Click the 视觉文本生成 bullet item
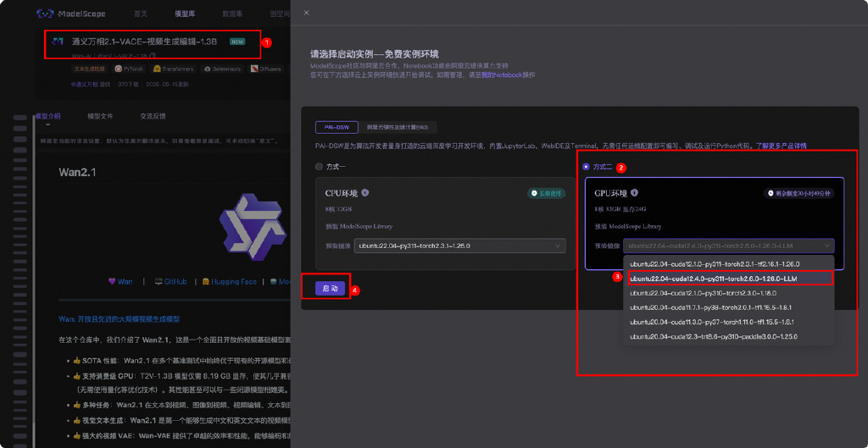Image resolution: width=868 pixels, height=448 pixels. tap(181, 419)
